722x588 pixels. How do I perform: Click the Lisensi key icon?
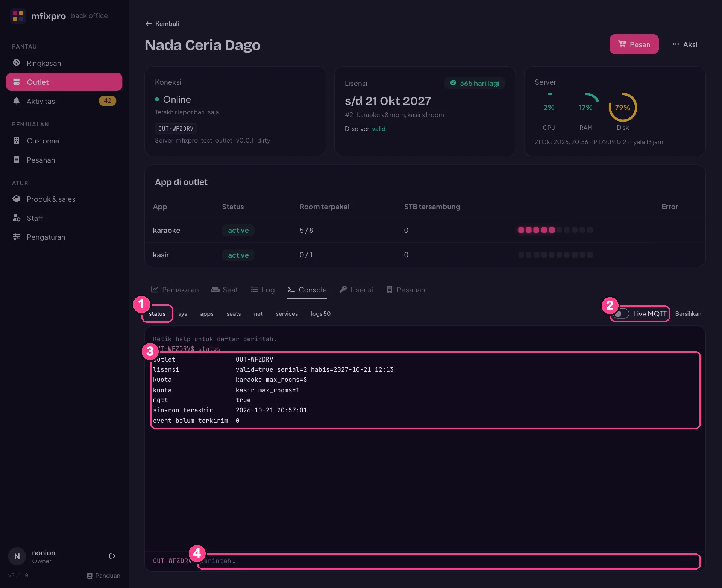click(x=343, y=289)
